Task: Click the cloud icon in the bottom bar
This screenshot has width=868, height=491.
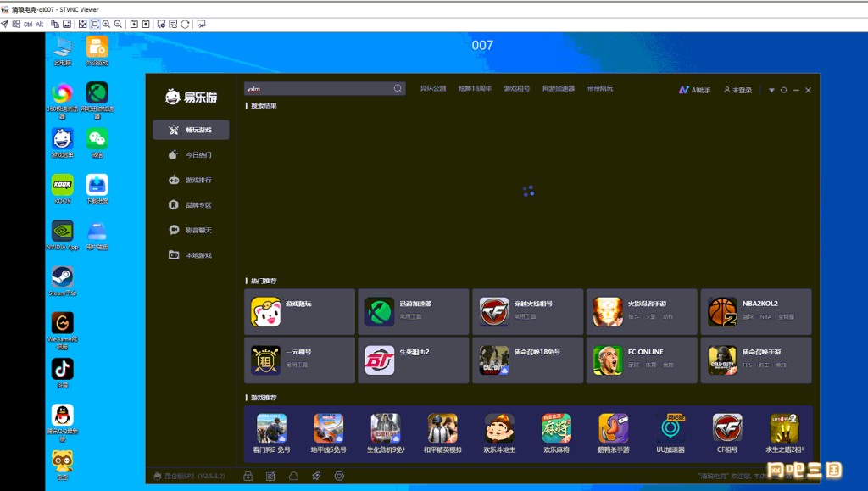Action: point(293,476)
